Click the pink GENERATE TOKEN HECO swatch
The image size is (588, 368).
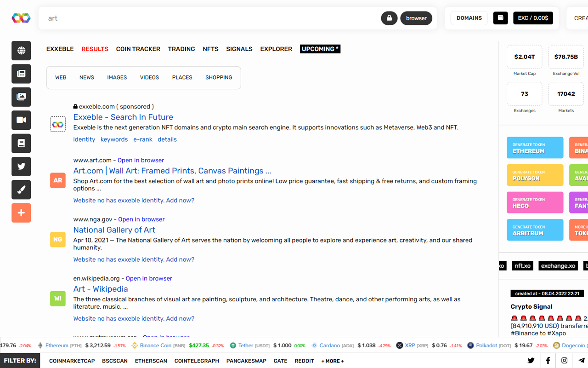pyautogui.click(x=535, y=202)
